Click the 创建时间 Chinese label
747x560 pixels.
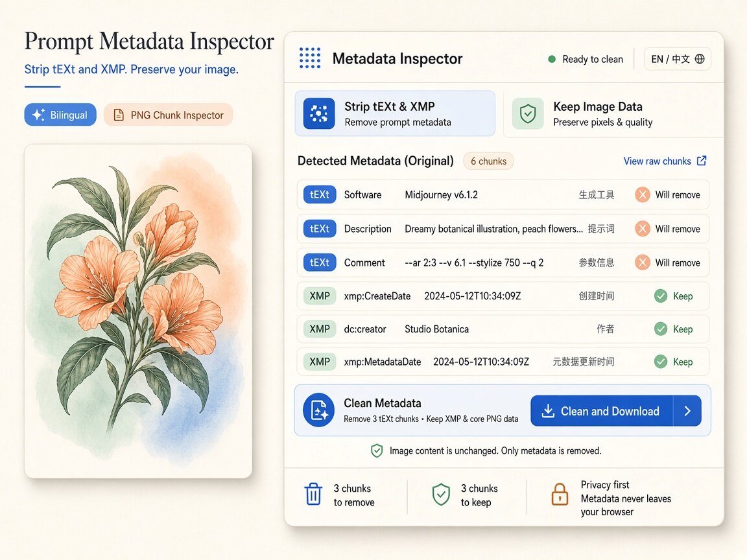(x=597, y=296)
